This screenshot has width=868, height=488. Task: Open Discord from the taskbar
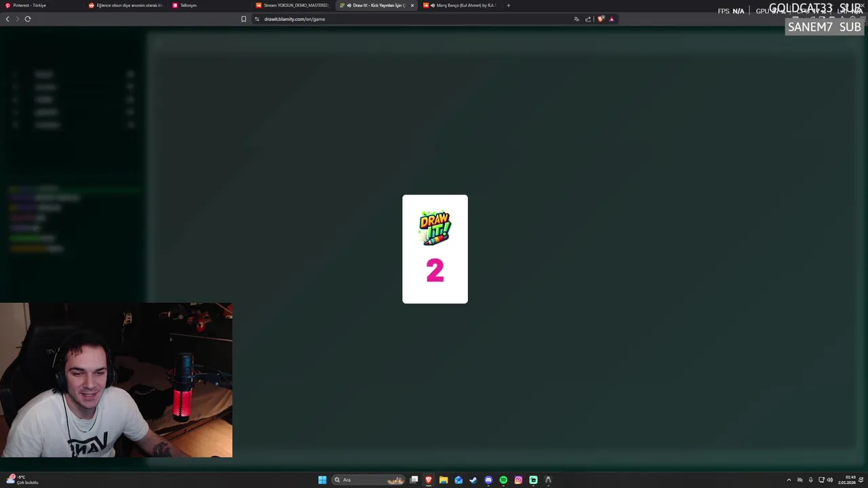click(488, 480)
